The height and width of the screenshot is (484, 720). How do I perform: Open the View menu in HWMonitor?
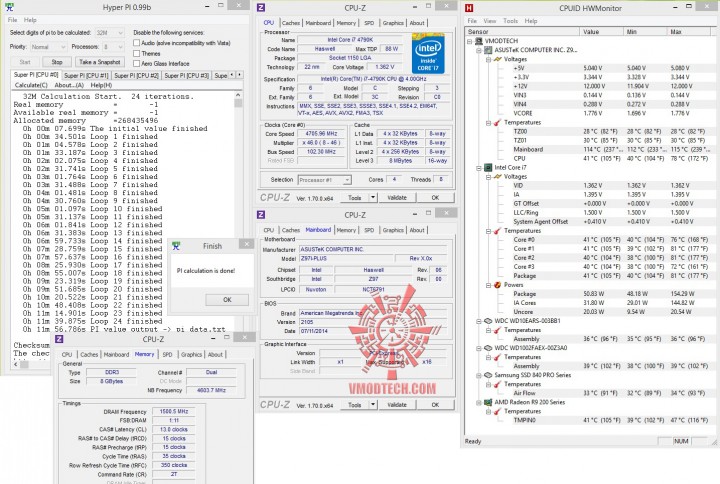click(x=489, y=21)
